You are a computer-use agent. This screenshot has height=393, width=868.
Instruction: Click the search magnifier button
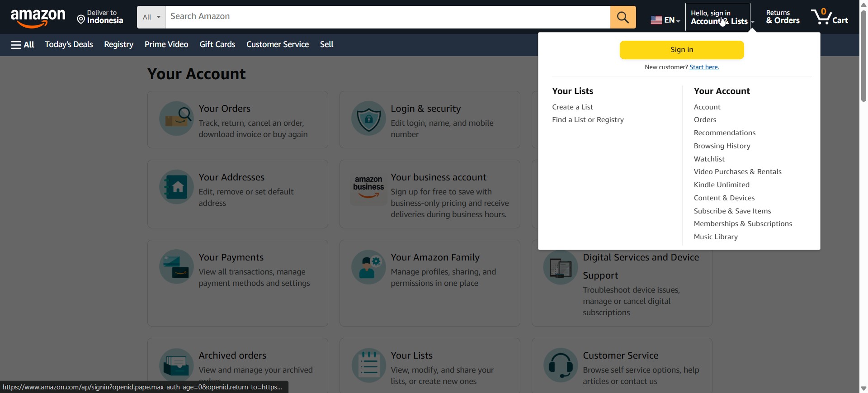[623, 17]
